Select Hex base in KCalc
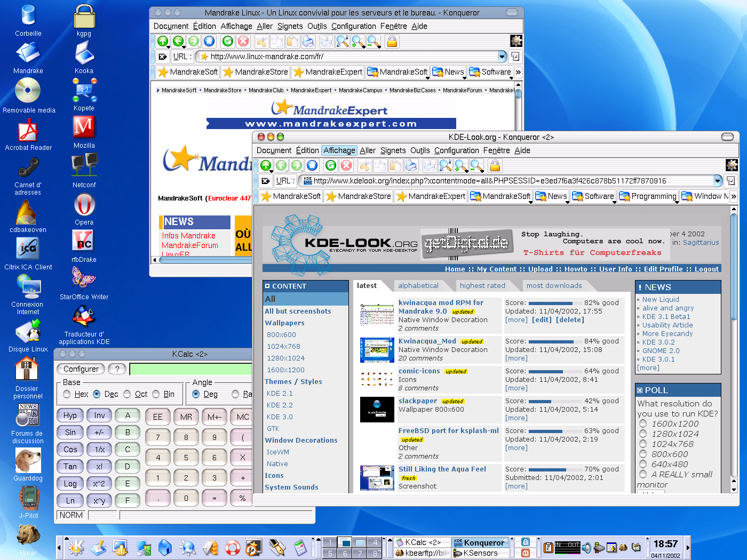The image size is (747, 560). point(76,394)
